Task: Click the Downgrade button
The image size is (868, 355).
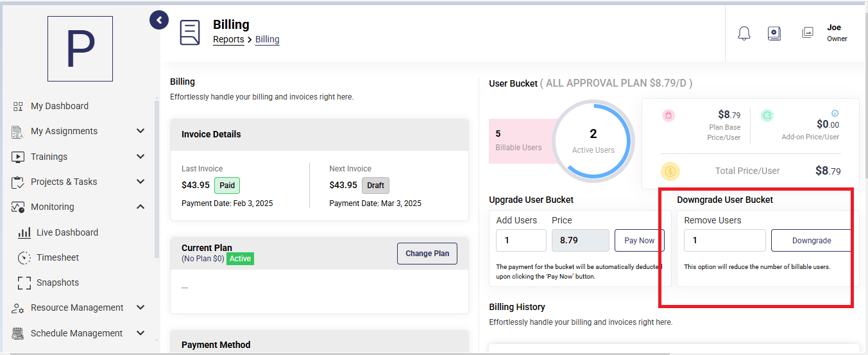Action: pos(812,240)
